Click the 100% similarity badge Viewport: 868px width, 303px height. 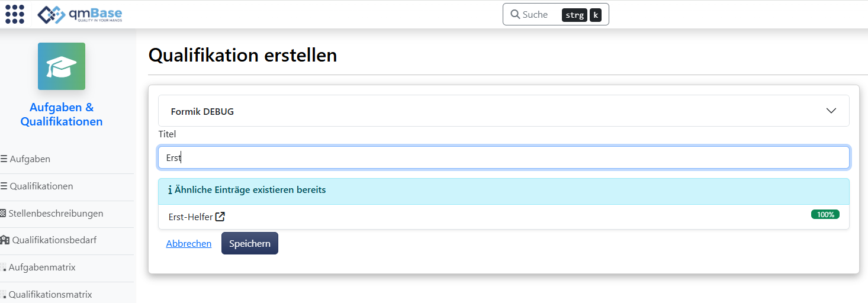click(x=825, y=215)
